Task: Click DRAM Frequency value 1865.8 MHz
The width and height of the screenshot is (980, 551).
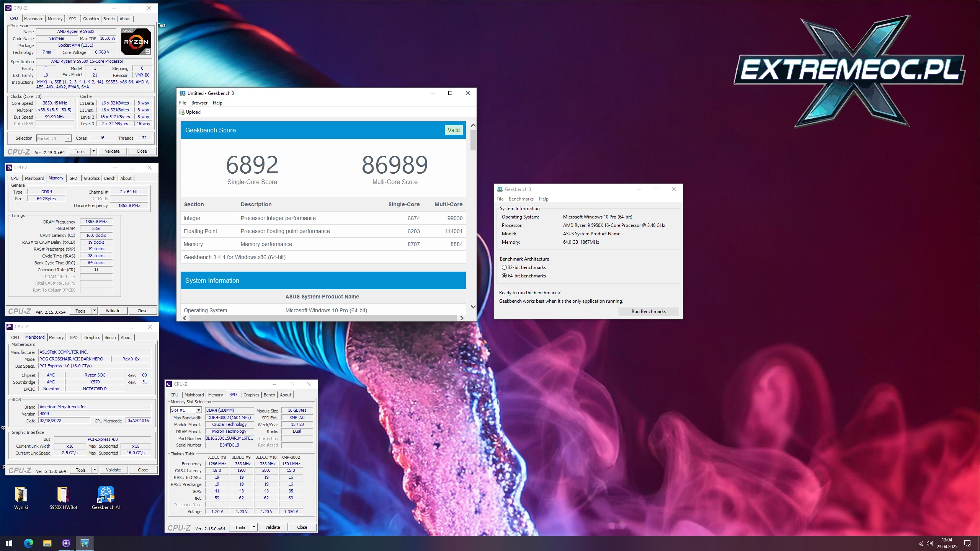Action: coord(96,222)
